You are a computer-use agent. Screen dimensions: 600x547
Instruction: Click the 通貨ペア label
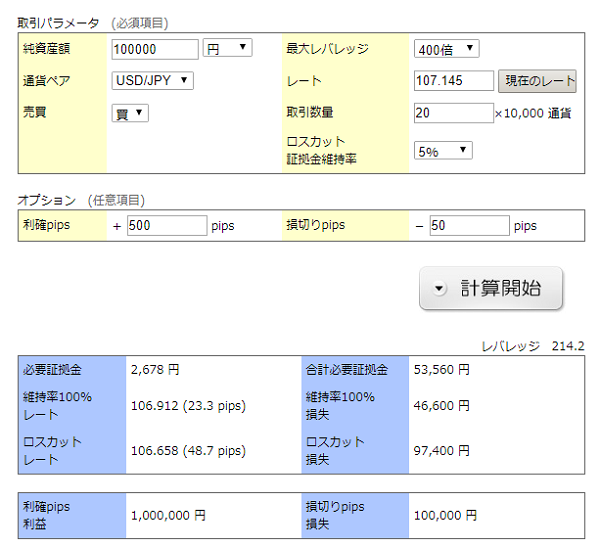coord(46,81)
